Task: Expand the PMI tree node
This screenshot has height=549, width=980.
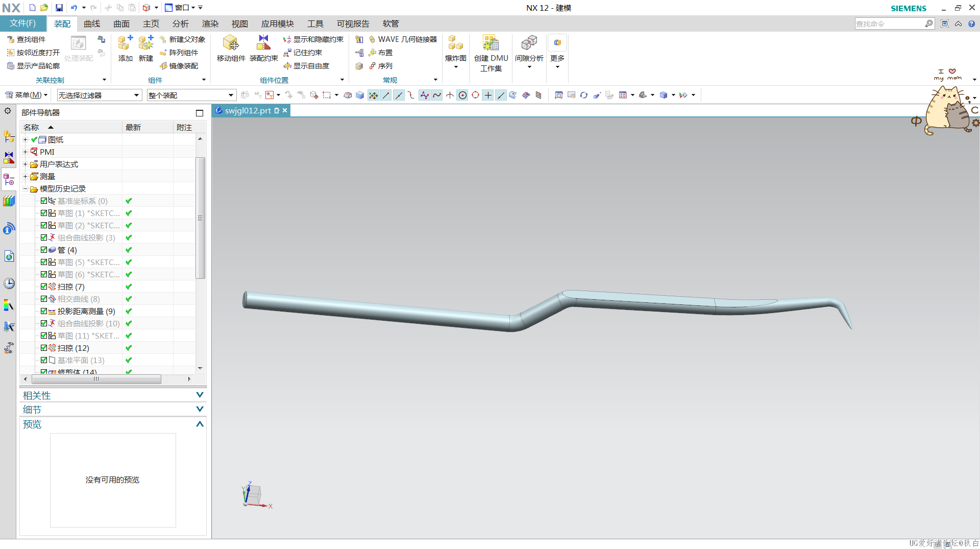Action: pyautogui.click(x=25, y=152)
